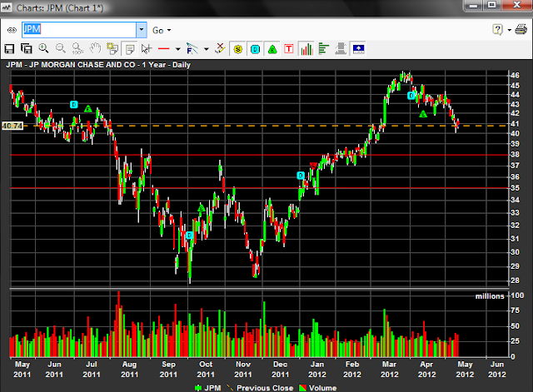Click the printer icon
Image resolution: width=533 pixels, height=392 pixels.
click(x=521, y=30)
